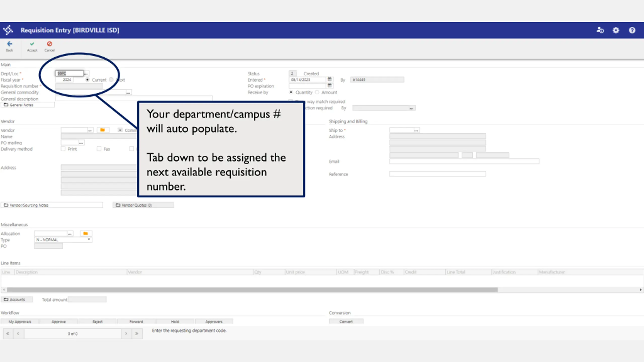Open Vendor lookup ellipsis
The image size is (644, 362).
pos(90,130)
